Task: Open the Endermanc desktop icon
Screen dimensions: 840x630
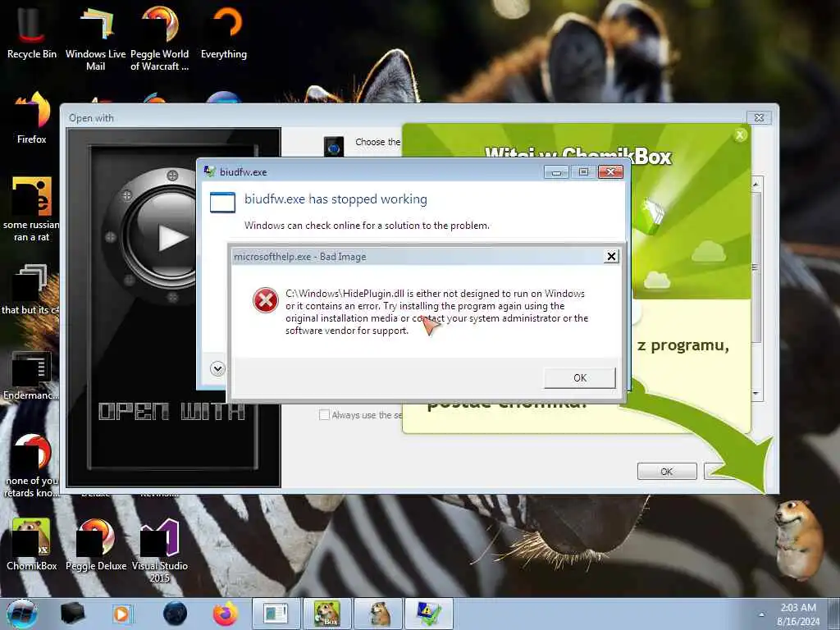Action: [x=31, y=375]
